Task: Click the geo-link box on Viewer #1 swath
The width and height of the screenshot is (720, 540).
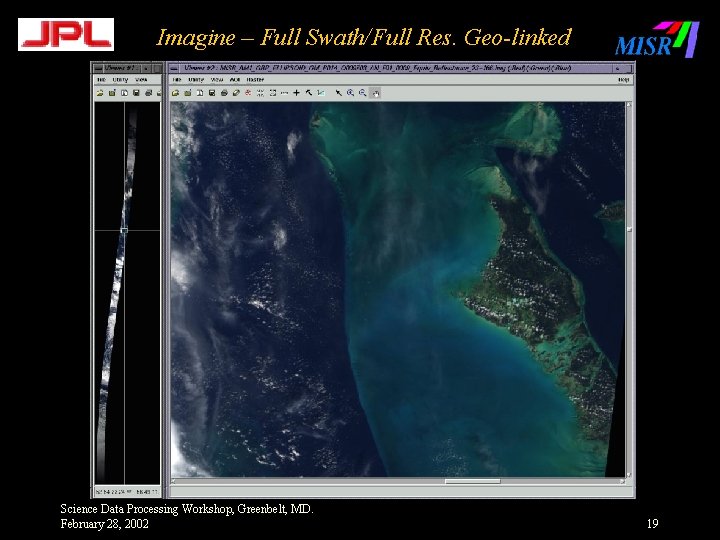Action: [124, 230]
